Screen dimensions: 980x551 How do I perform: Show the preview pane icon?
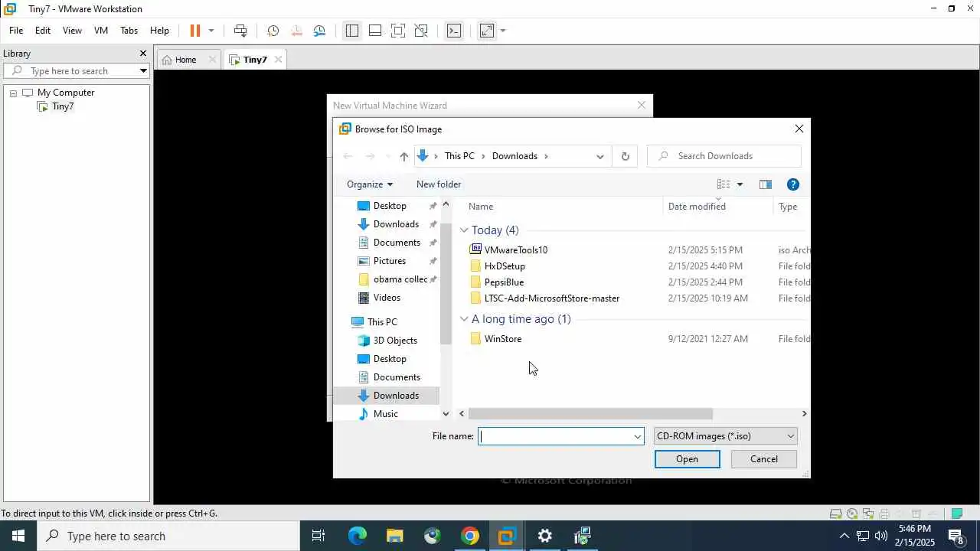(x=765, y=184)
